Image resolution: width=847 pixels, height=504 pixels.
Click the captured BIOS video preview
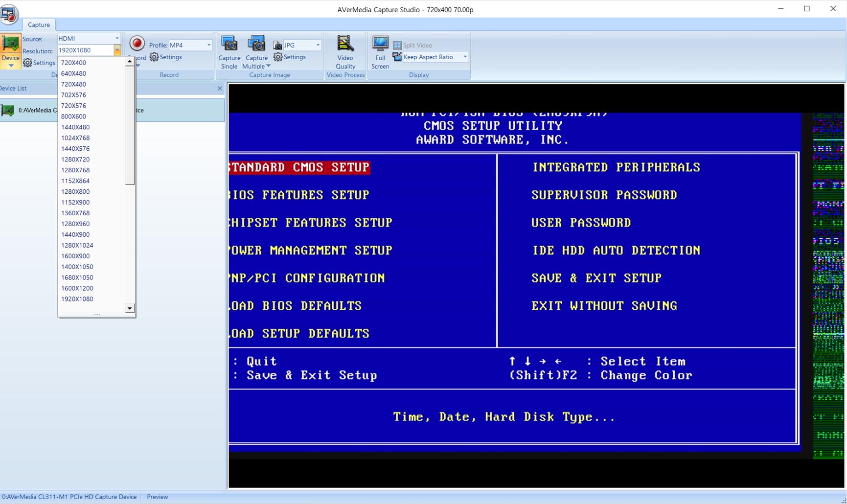(536, 286)
